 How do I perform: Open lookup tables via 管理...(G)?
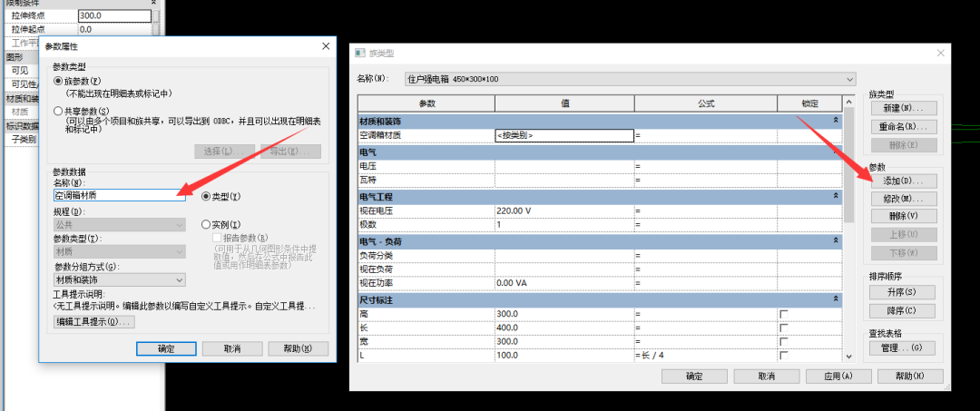tap(903, 347)
